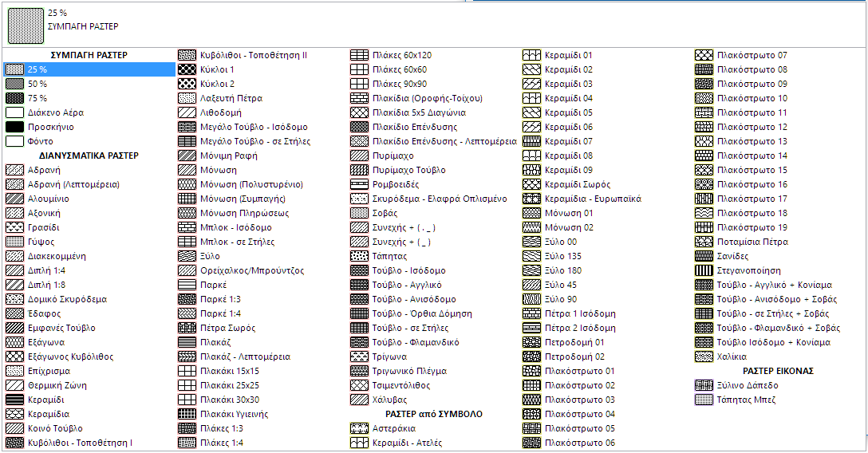
Task: Choose the Πυρίμαχο Τούβλο hatch icon
Action: point(359,171)
